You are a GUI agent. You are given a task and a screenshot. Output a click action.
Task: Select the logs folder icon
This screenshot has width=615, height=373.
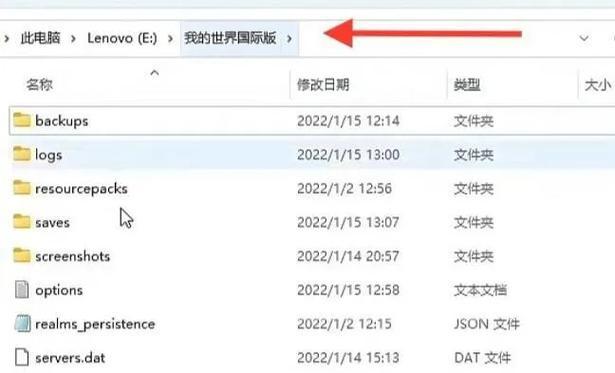(22, 154)
